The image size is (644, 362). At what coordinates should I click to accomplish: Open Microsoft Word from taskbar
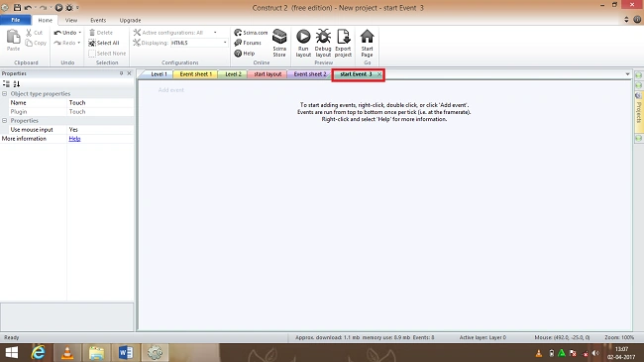pos(126,353)
